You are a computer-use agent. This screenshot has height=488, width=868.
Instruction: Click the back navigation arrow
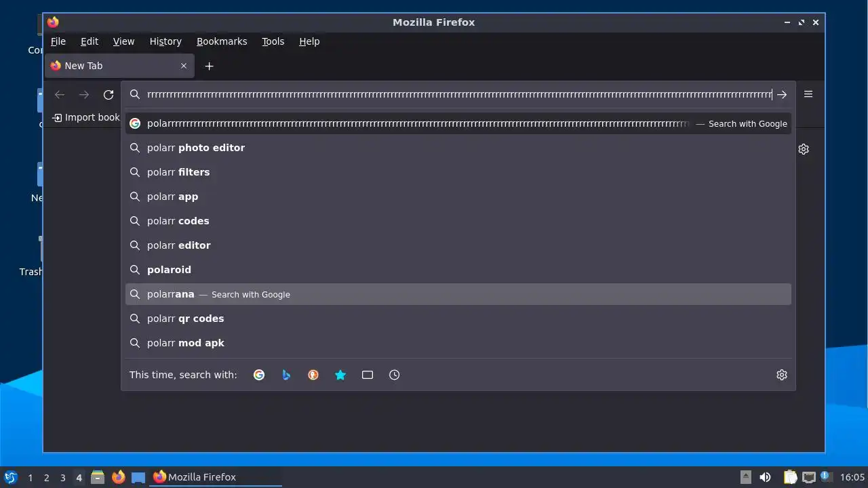60,95
